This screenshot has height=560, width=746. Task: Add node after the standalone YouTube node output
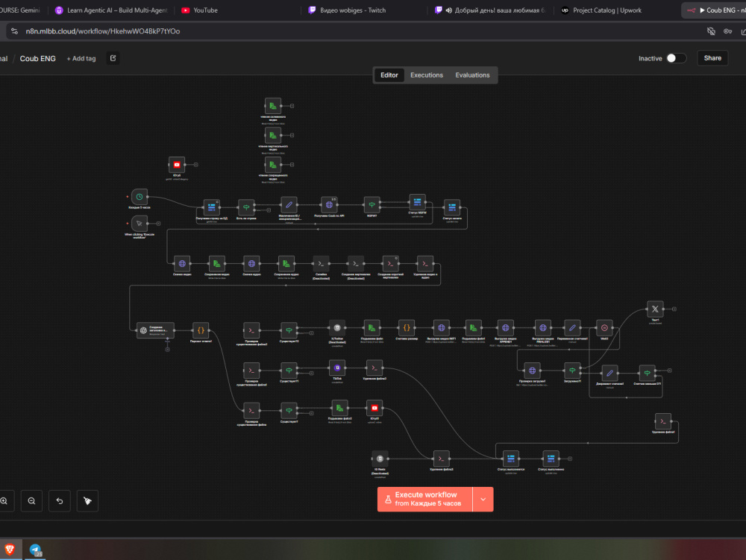coord(195,165)
